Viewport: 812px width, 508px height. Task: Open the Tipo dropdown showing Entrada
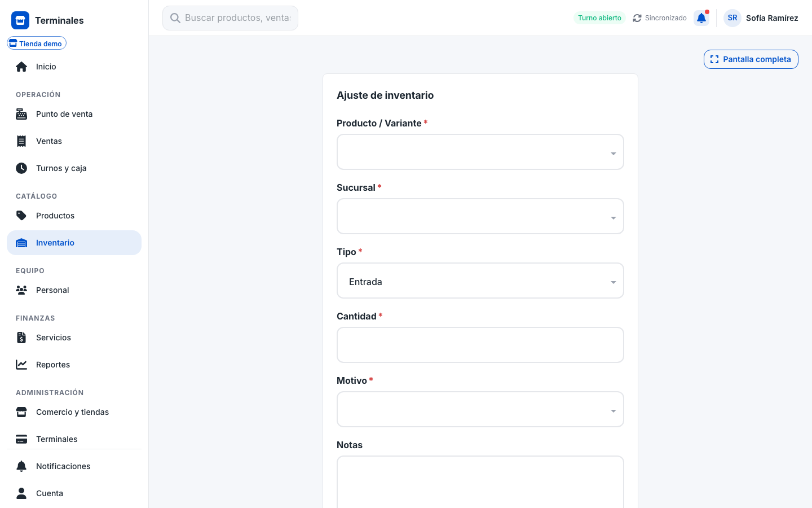(x=480, y=281)
